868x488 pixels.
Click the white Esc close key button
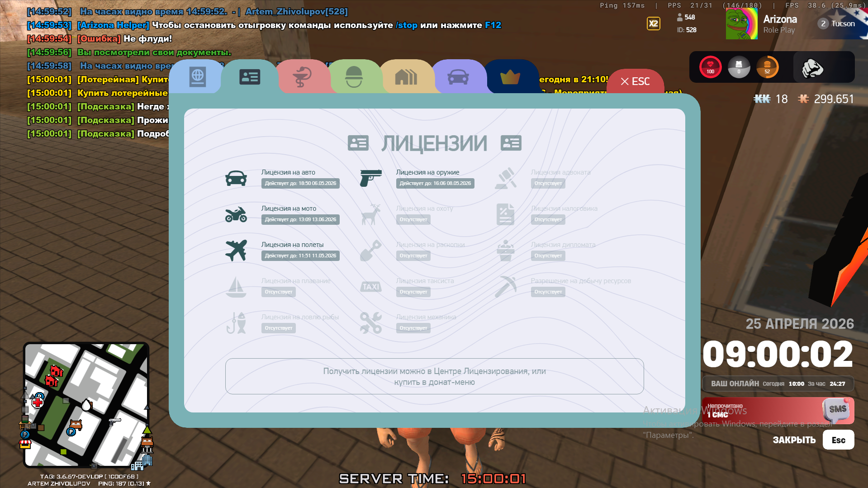[x=838, y=440]
